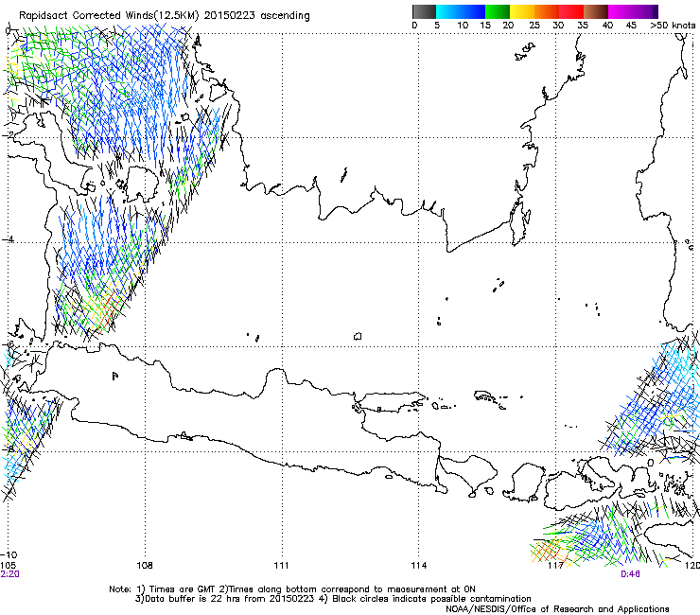Click the note about black circles contamination
The image size is (700, 615).
(425, 599)
